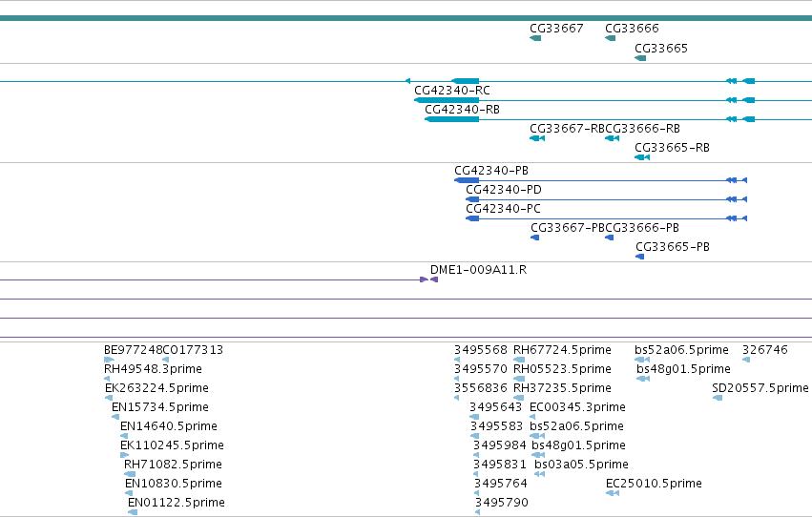
Task: Select the RH71082.5prime EST label
Action: click(173, 465)
